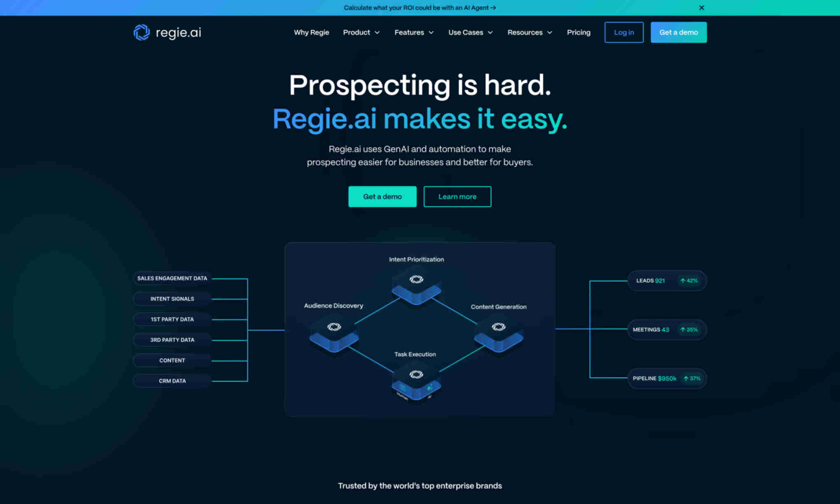This screenshot has height=504, width=840.
Task: Click the Get a demo button
Action: point(382,196)
